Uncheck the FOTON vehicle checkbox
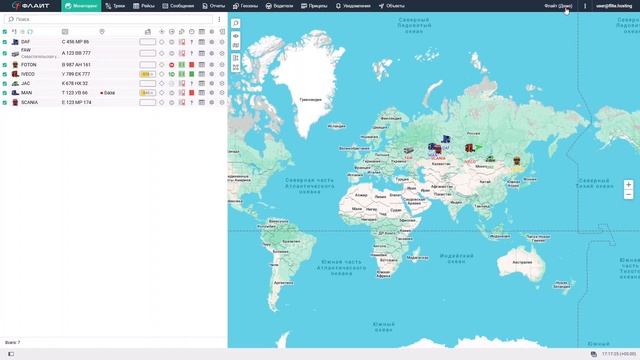Screen dimensions: 640x360 click(5, 64)
